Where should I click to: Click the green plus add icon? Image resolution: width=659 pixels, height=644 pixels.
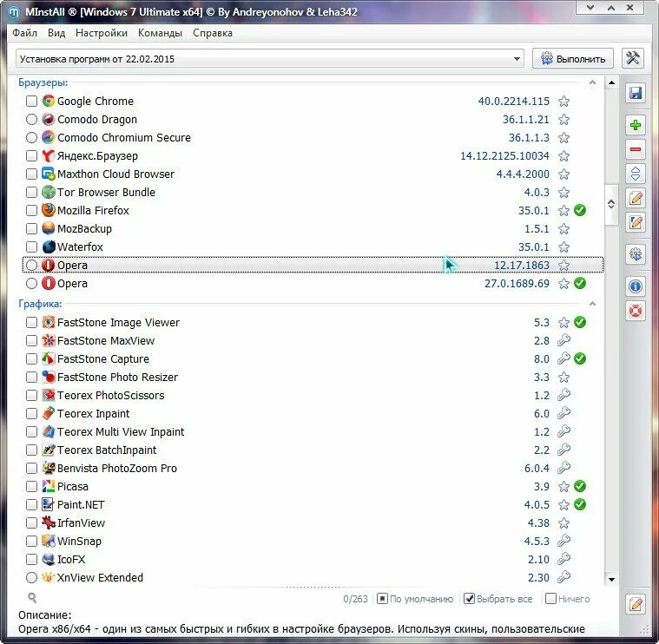[x=636, y=125]
